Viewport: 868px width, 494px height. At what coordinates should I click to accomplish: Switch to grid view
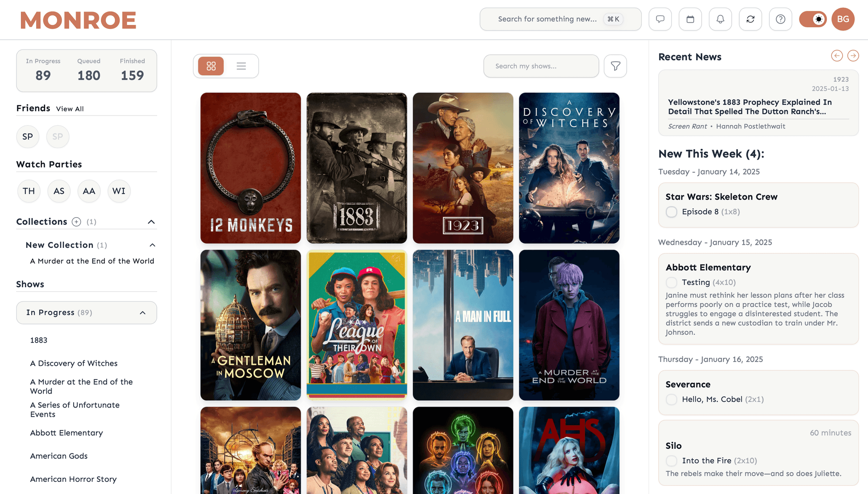211,66
